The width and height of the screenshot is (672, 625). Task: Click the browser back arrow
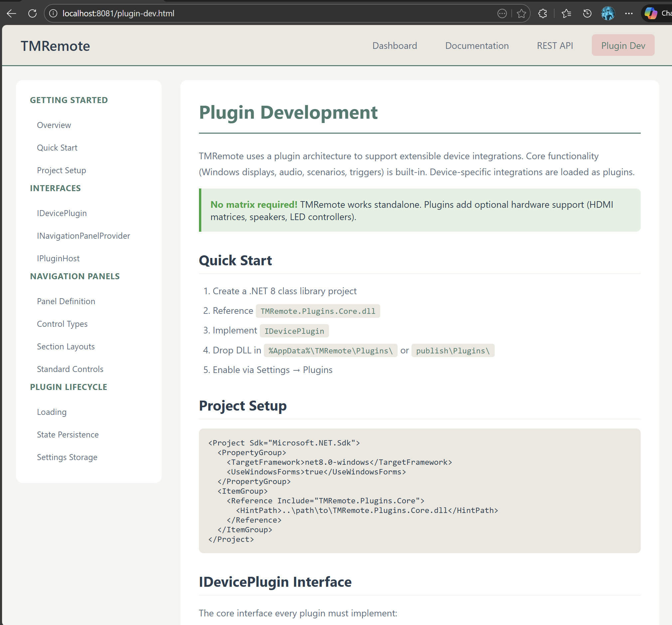pyautogui.click(x=11, y=14)
